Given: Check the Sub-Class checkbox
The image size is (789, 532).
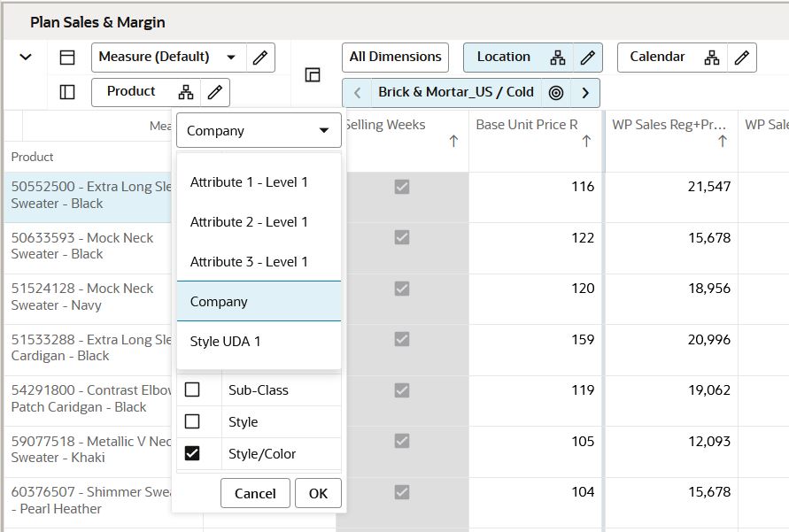Looking at the screenshot, I should pyautogui.click(x=192, y=389).
